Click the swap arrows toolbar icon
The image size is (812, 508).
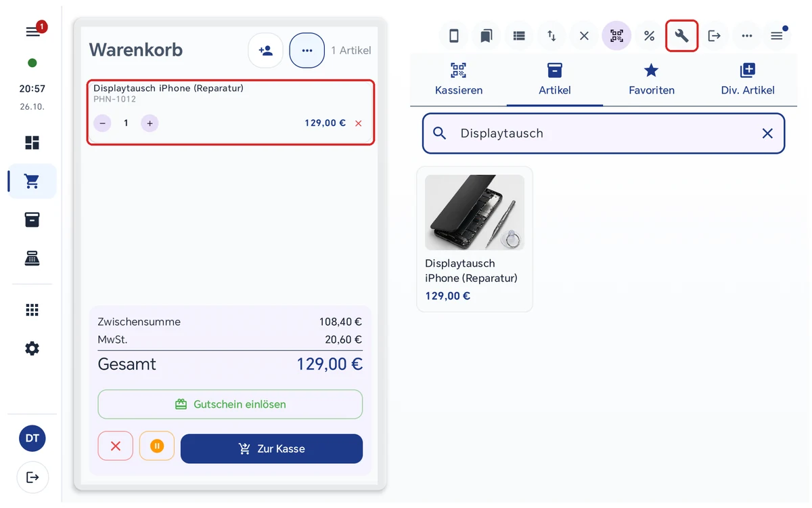click(551, 36)
